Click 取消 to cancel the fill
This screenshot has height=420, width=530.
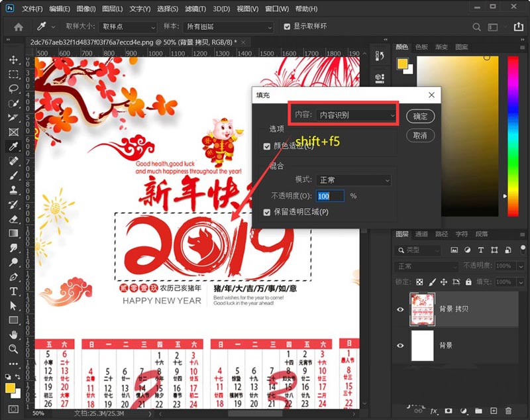(x=420, y=136)
